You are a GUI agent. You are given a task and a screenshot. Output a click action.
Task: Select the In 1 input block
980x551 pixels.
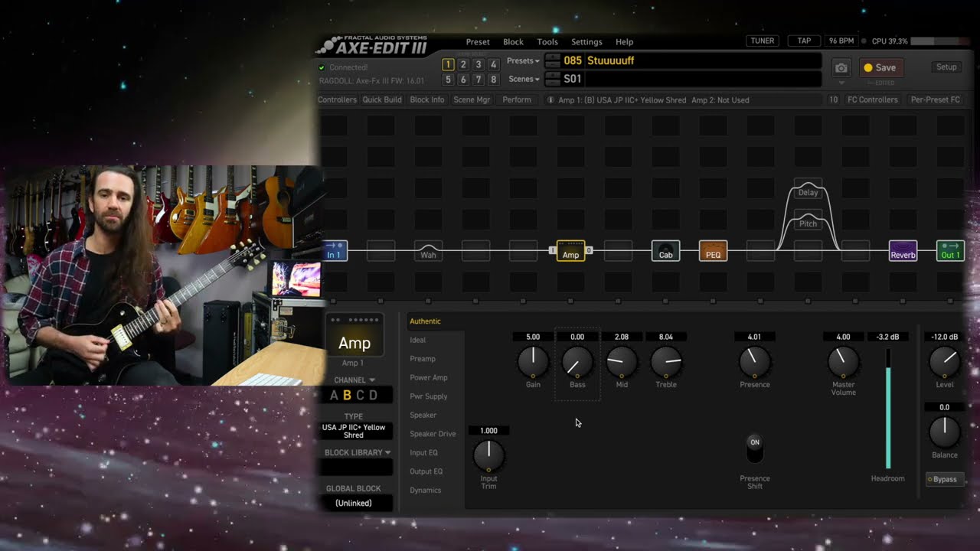(335, 251)
